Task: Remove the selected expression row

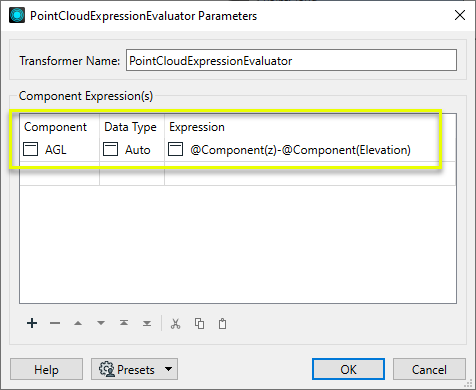Action: pos(55,323)
